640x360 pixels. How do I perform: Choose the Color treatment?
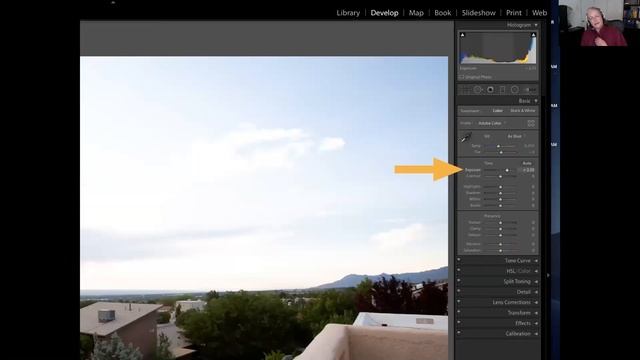[498, 111]
